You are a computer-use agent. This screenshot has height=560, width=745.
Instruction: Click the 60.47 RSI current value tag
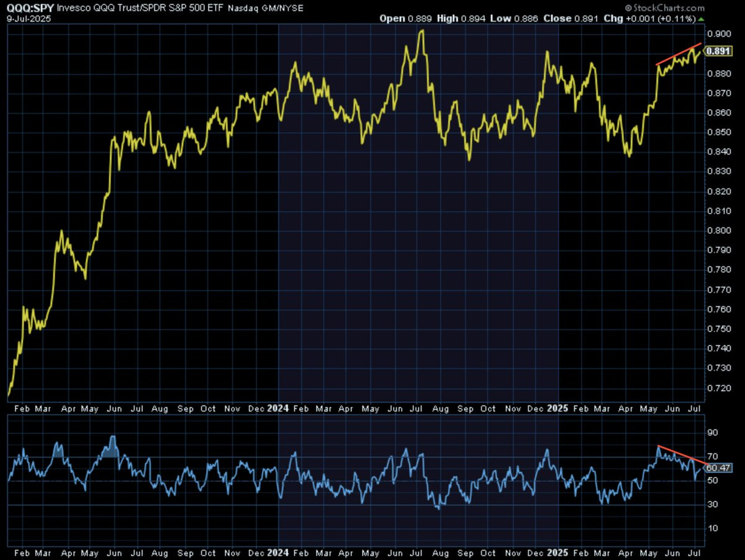718,468
